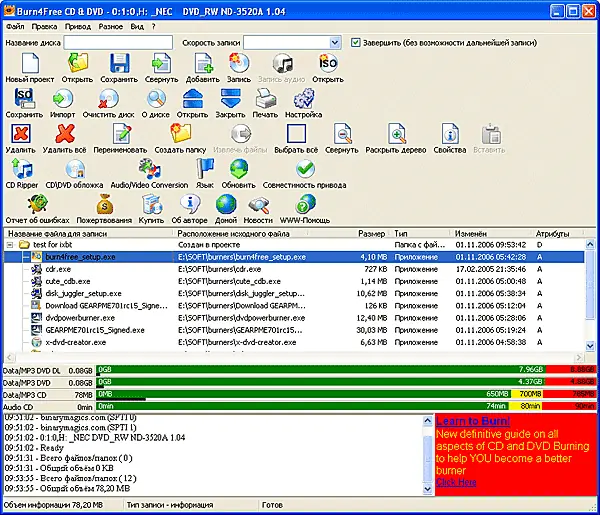Viewport: 600px width, 515px height.
Task: Open the Об авторе info bubble icon
Action: (190, 204)
